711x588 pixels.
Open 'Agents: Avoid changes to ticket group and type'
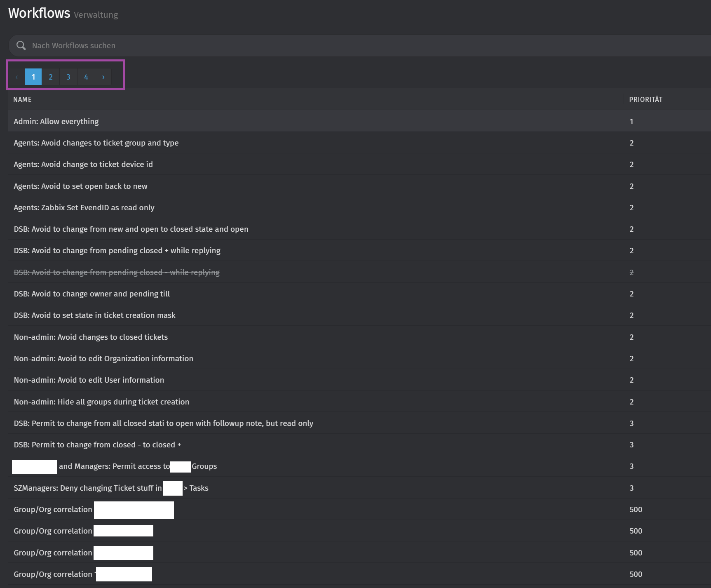[96, 143]
